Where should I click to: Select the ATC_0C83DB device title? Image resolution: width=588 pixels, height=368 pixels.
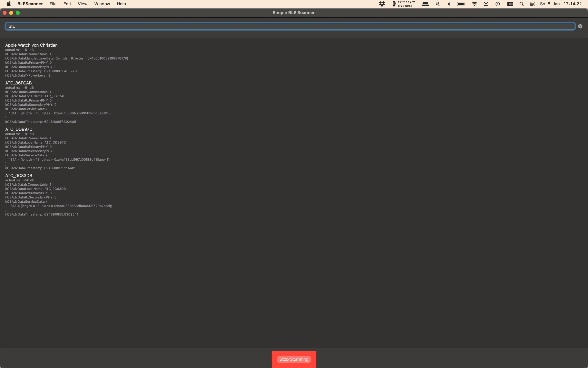(19, 175)
